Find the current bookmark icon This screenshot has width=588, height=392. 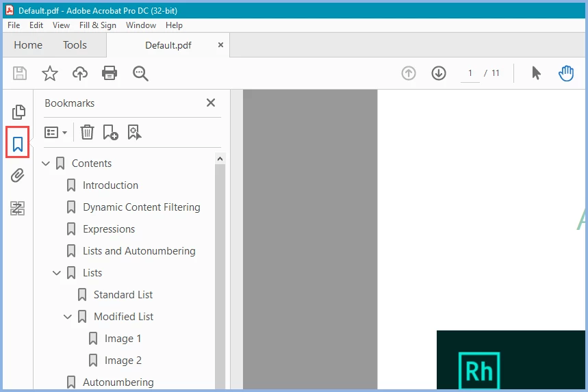click(134, 132)
